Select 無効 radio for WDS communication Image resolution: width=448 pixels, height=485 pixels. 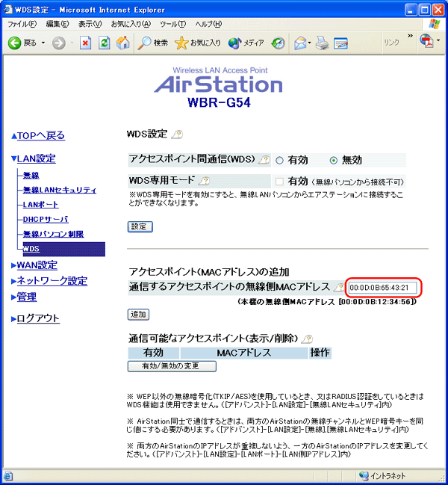pyautogui.click(x=333, y=161)
